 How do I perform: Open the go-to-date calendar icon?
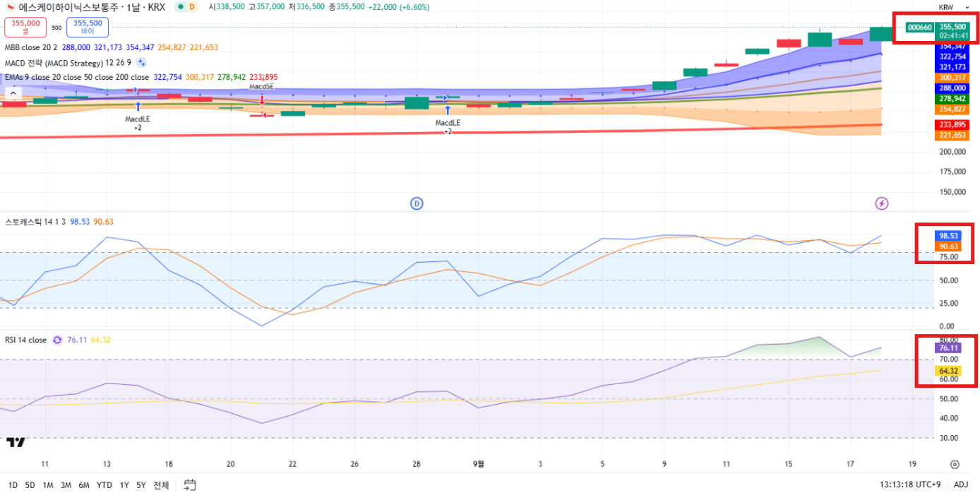coord(190,485)
